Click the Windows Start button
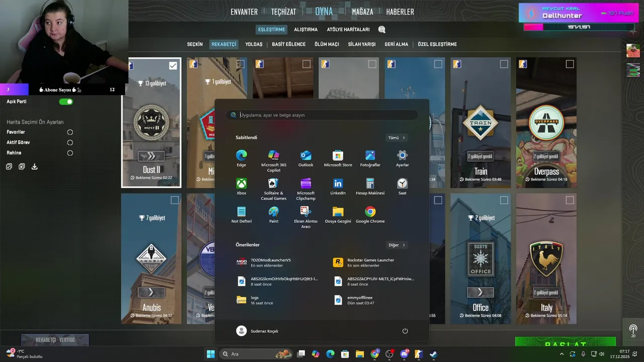This screenshot has height=362, width=644. [211, 354]
